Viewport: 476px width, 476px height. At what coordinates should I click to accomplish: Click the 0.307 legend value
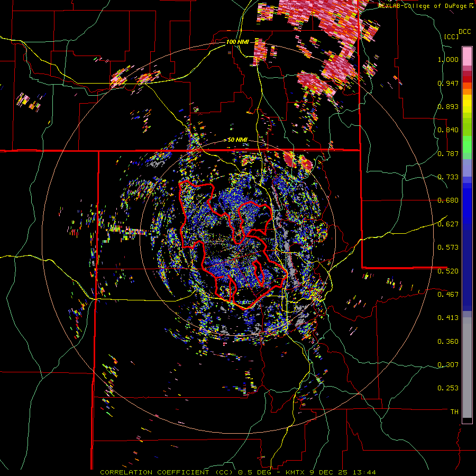pyautogui.click(x=448, y=365)
